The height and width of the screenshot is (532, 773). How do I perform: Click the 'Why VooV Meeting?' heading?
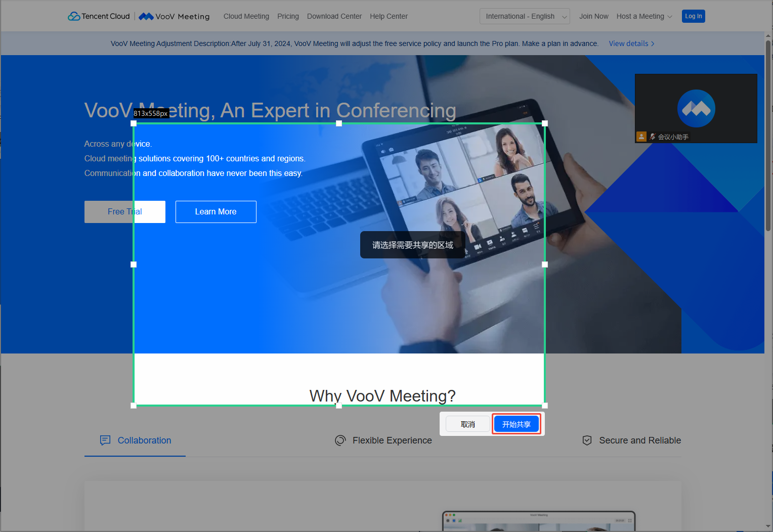tap(382, 395)
